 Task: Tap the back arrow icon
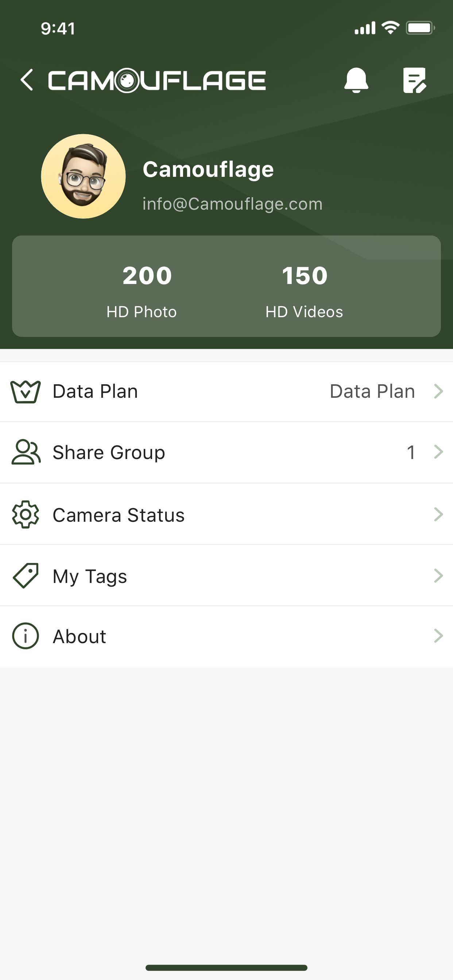coord(27,80)
